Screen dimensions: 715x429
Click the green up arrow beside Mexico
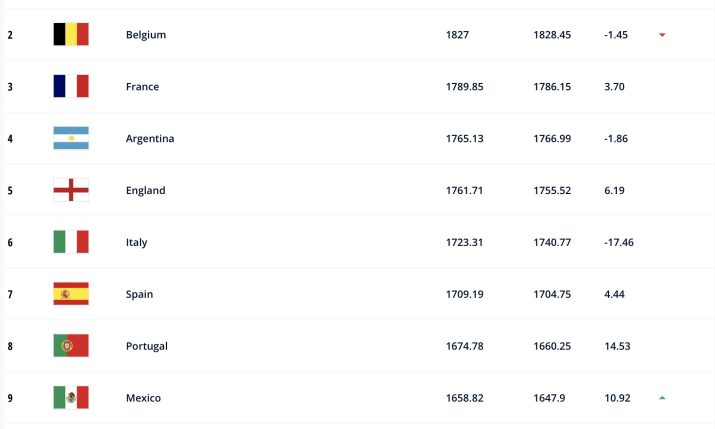(662, 398)
